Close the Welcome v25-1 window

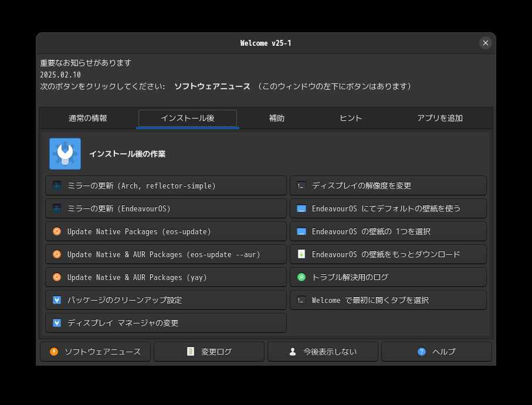pos(486,43)
